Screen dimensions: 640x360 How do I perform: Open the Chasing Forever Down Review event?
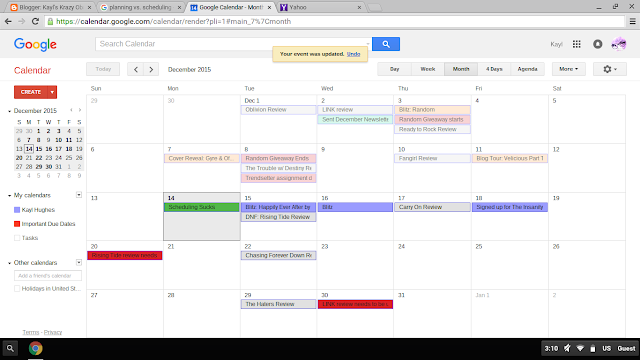pyautogui.click(x=278, y=256)
